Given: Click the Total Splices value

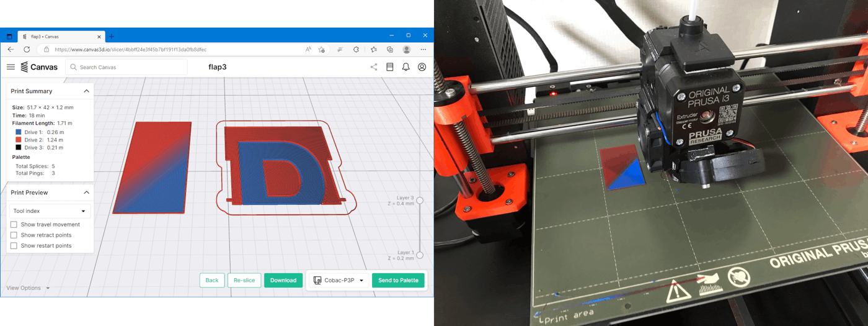Looking at the screenshot, I should tap(53, 166).
